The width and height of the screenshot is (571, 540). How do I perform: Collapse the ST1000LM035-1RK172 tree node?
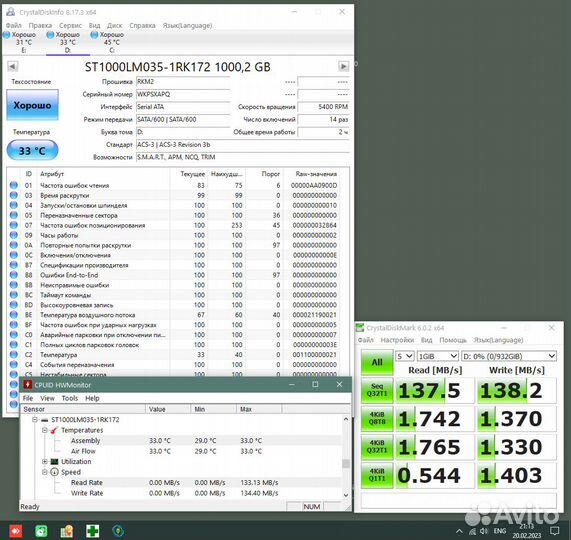coord(35,420)
